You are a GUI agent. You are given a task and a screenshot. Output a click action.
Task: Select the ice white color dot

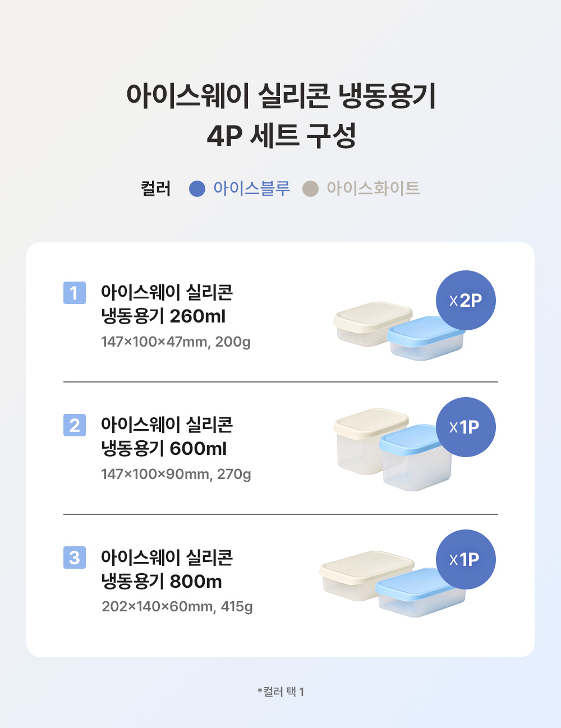pos(310,189)
